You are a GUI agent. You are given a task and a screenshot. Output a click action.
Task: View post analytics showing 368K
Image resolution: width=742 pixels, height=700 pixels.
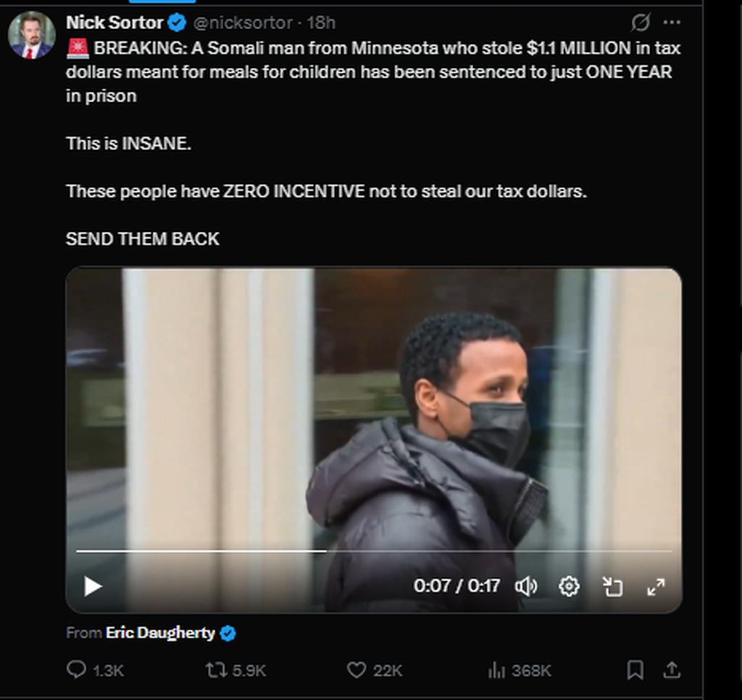tap(497, 670)
